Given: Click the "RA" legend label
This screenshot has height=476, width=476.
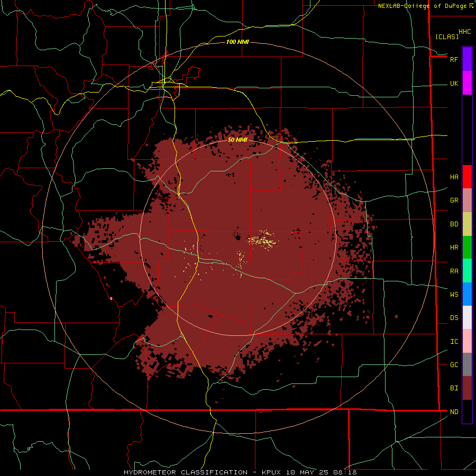Looking at the screenshot, I should pyautogui.click(x=454, y=271).
